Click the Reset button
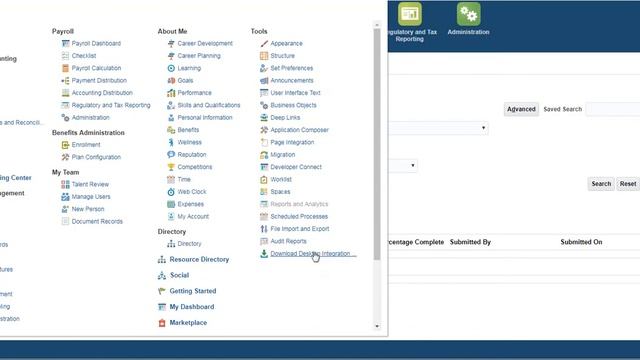 pos(628,184)
